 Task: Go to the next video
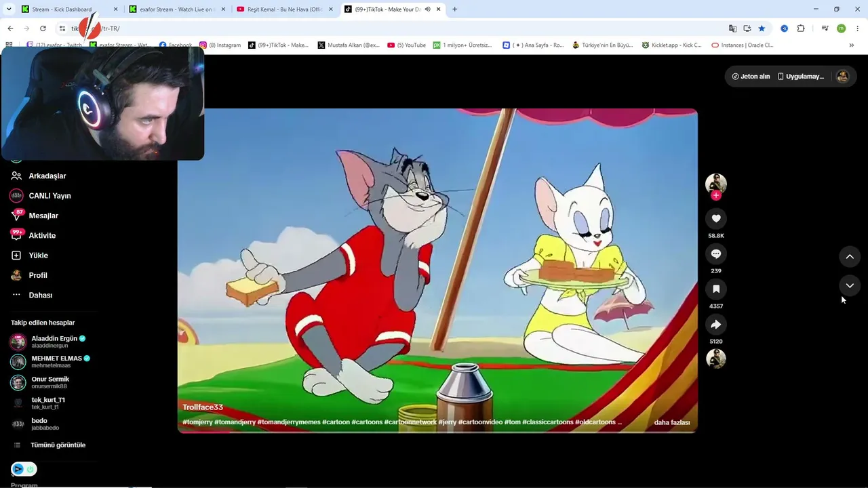point(850,285)
